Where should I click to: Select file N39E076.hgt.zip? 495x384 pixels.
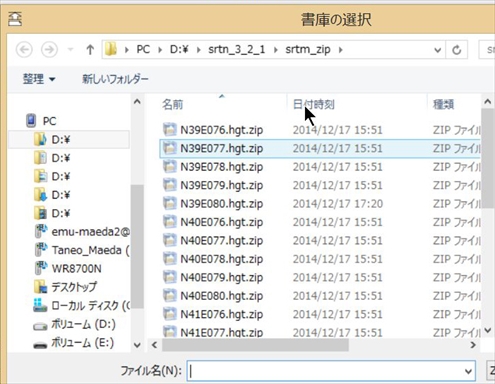[222, 130]
